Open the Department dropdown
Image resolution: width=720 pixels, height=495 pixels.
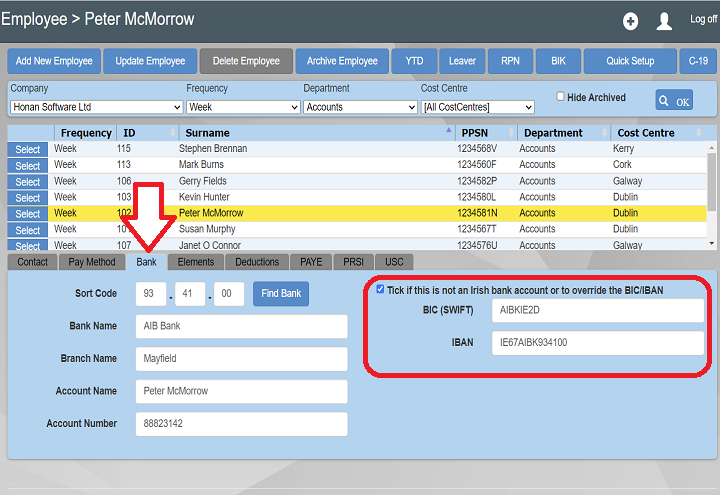tap(358, 107)
